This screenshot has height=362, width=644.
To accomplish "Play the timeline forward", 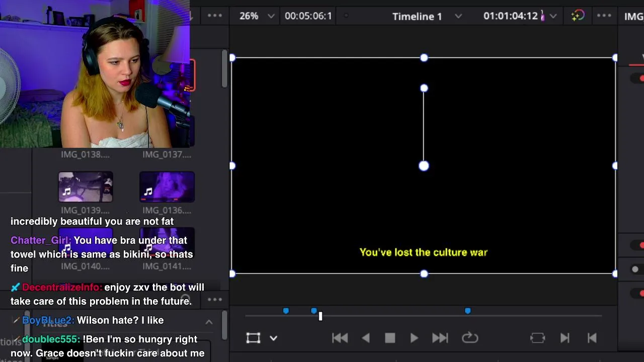I will click(x=414, y=338).
